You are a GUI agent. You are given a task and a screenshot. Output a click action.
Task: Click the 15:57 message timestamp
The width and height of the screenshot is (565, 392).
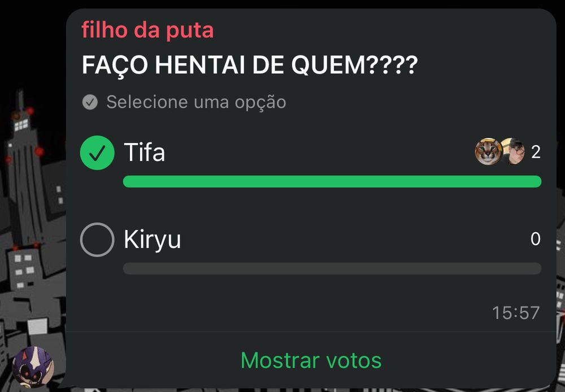coord(516,313)
